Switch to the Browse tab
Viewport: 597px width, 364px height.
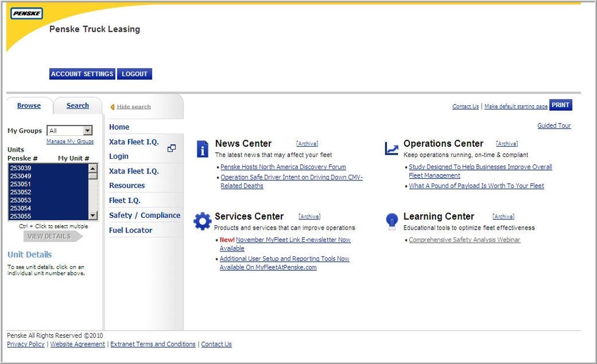coord(29,106)
